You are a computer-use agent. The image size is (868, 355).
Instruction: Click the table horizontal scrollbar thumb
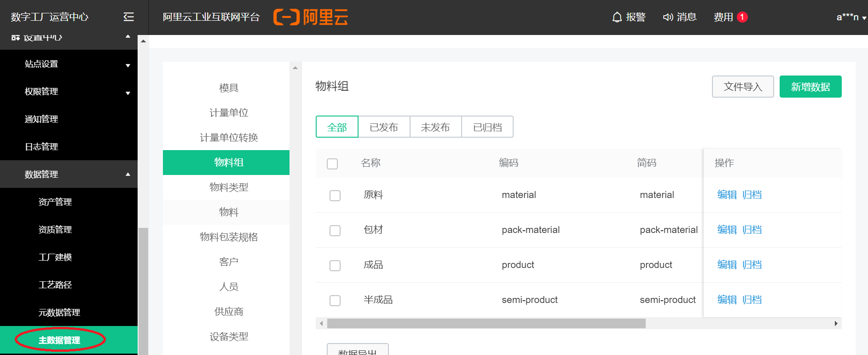(x=486, y=323)
